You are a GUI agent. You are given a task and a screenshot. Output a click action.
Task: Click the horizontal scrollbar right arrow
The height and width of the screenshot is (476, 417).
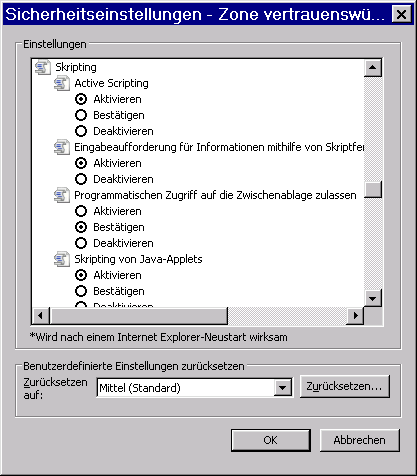coord(355,315)
